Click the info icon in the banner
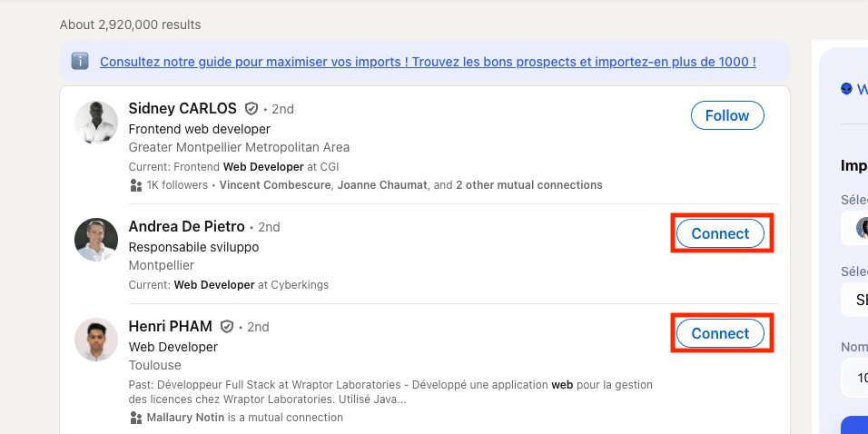 (x=80, y=61)
